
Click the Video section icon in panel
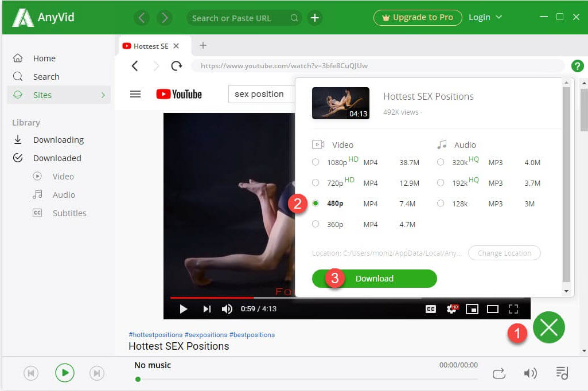318,144
